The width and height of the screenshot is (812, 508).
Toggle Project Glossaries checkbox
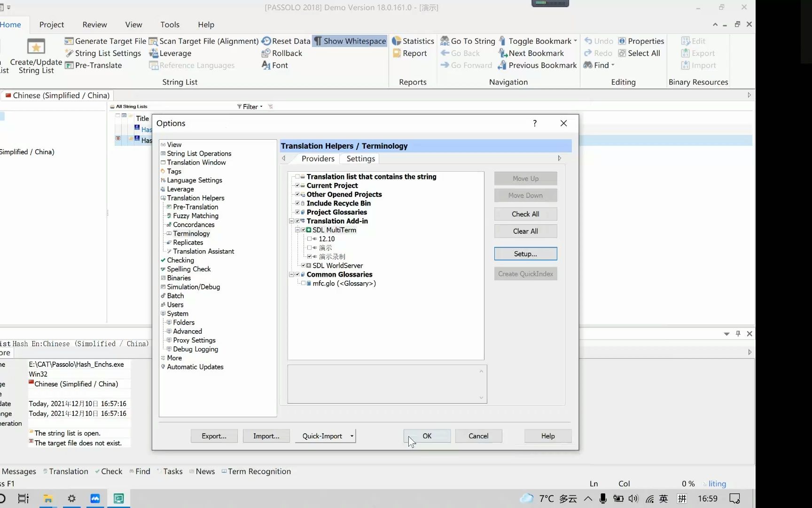(297, 212)
